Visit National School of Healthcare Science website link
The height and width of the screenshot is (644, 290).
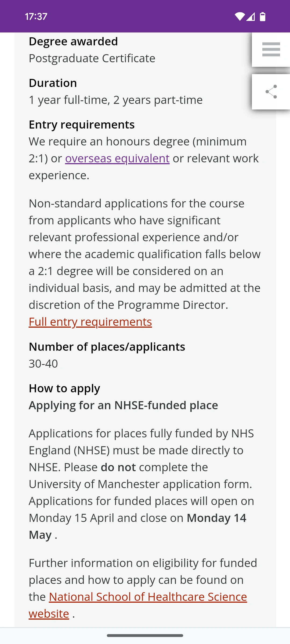click(148, 597)
